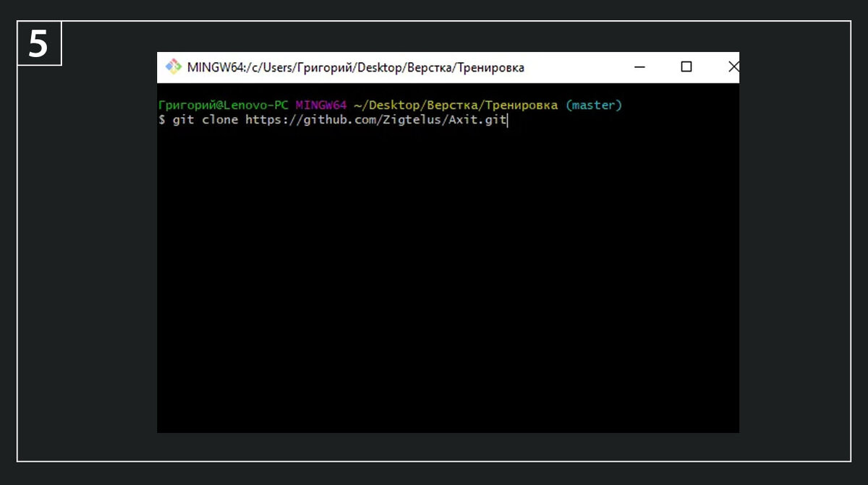Click the Григорий@Lenovo-PC prompt text
The height and width of the screenshot is (485, 868).
224,106
